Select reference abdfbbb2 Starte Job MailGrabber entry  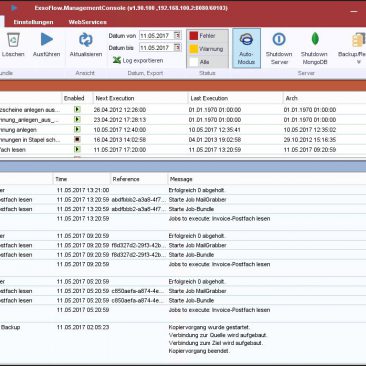(139, 200)
